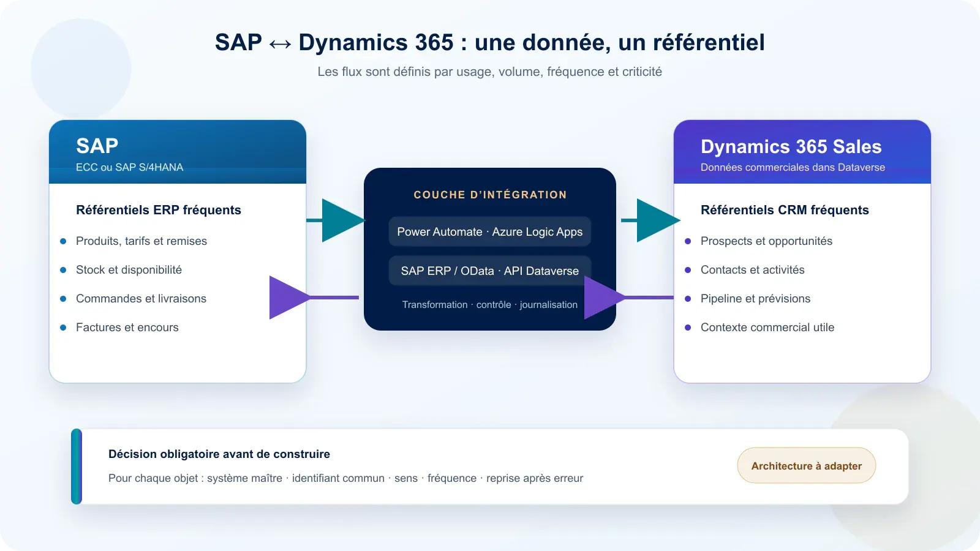
Task: Select the "Power Automate · Azure Logic Apps" chip
Action: (x=490, y=231)
